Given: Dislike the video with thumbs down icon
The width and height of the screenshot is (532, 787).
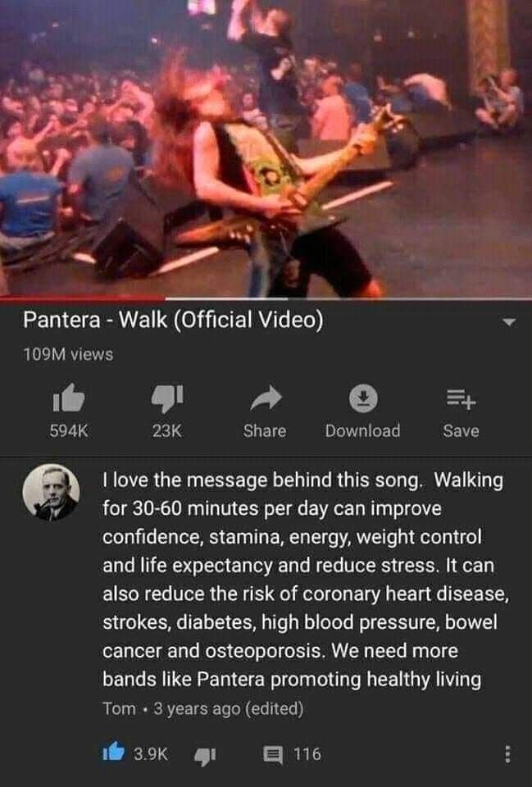Looking at the screenshot, I should (x=167, y=398).
